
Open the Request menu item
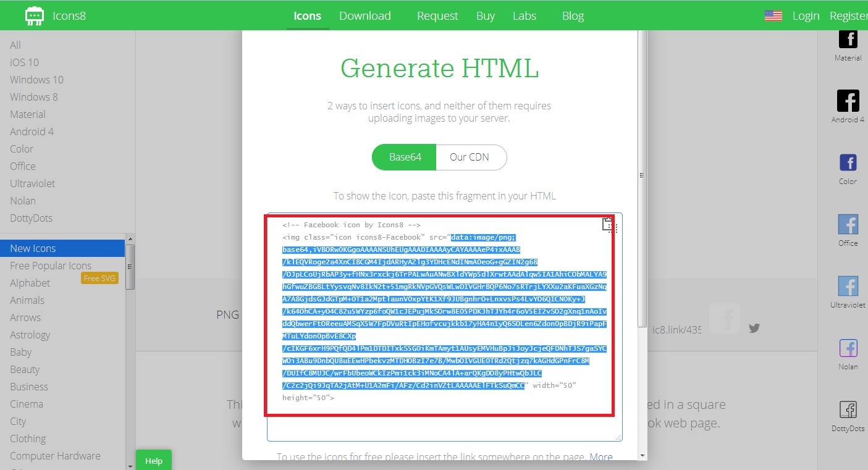(x=437, y=16)
